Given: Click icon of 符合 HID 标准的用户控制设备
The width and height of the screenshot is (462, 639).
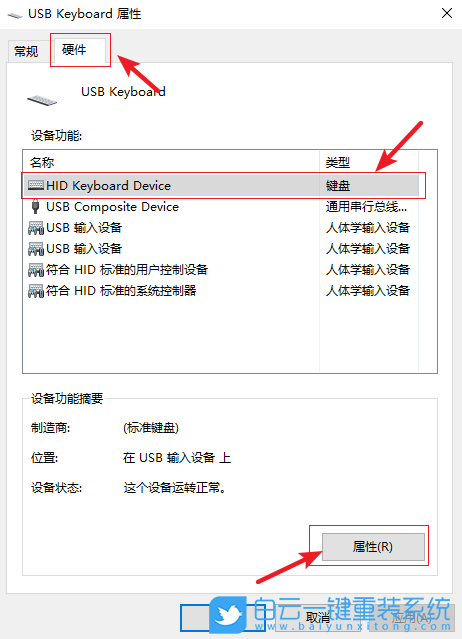Looking at the screenshot, I should point(35,269).
